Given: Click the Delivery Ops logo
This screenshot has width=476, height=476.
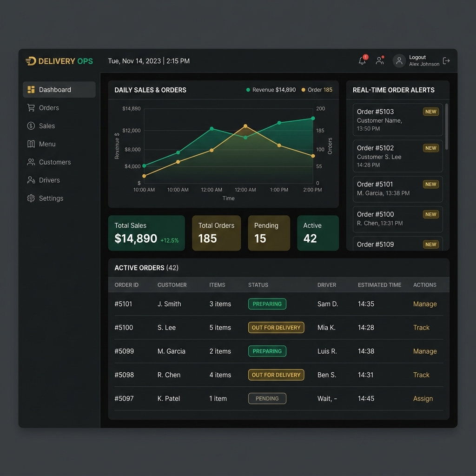Looking at the screenshot, I should (59, 61).
